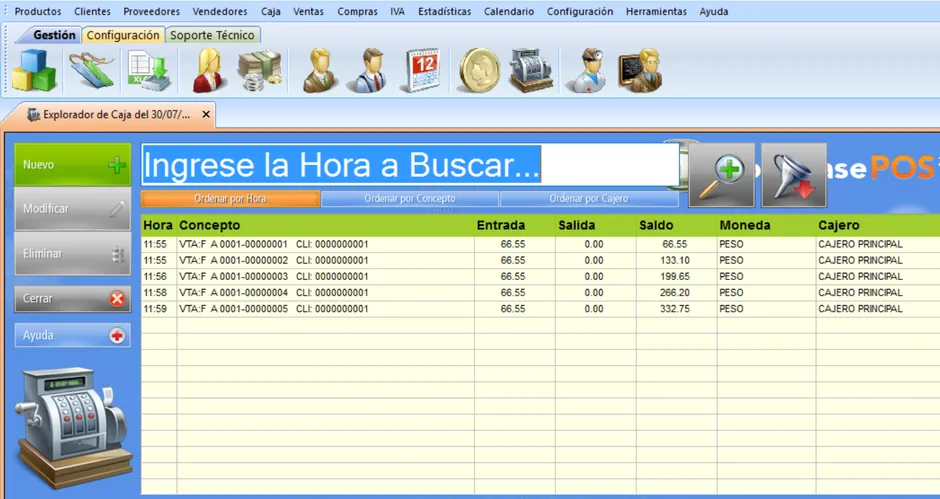Open the Caja menu
Image resolution: width=940 pixels, height=499 pixels.
(x=271, y=11)
